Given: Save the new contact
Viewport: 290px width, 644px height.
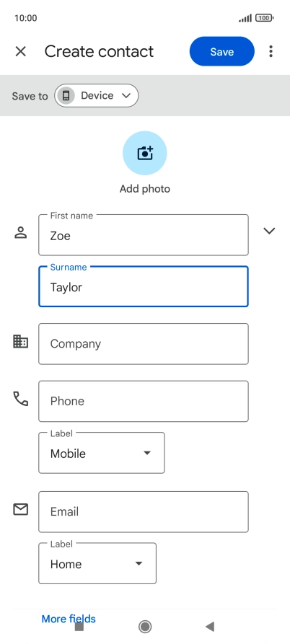Looking at the screenshot, I should tap(221, 51).
